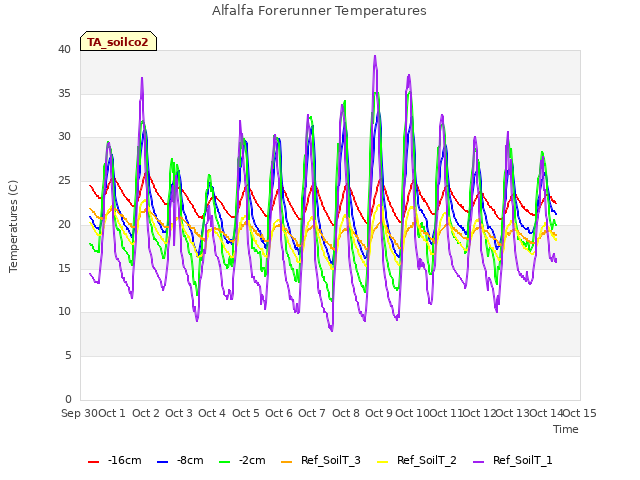Image resolution: width=640 pixels, height=480 pixels.
Task: Click the 20 y-axis tick label
Action: pos(64,224)
